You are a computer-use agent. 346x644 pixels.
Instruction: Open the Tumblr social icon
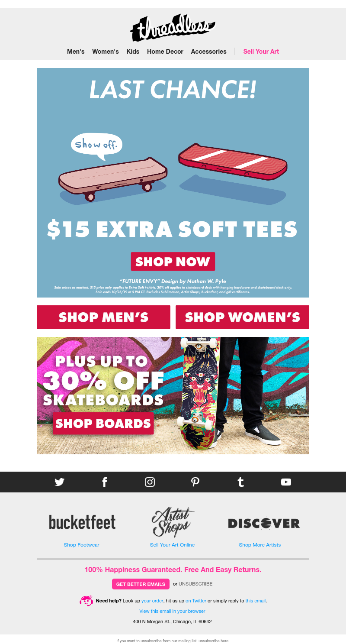[x=241, y=482]
